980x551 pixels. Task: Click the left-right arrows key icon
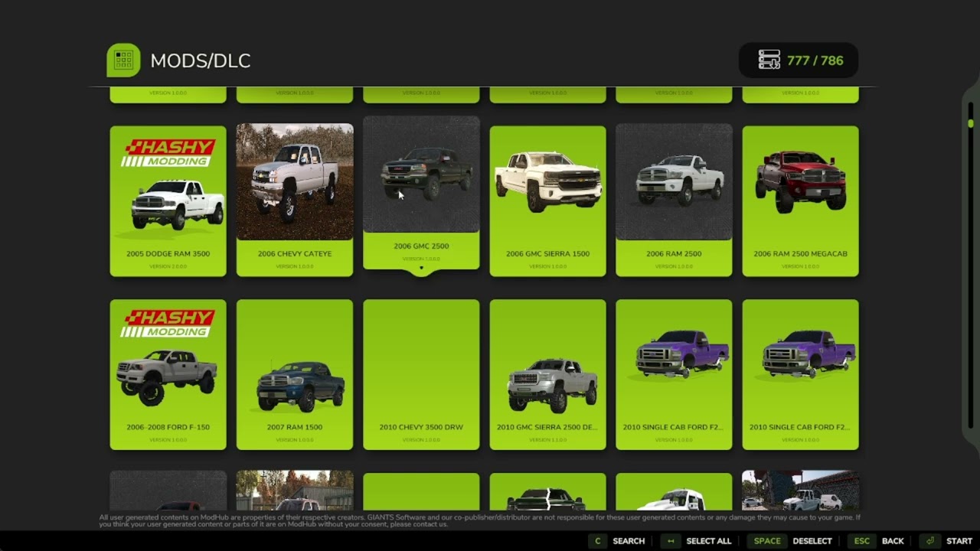(x=671, y=541)
